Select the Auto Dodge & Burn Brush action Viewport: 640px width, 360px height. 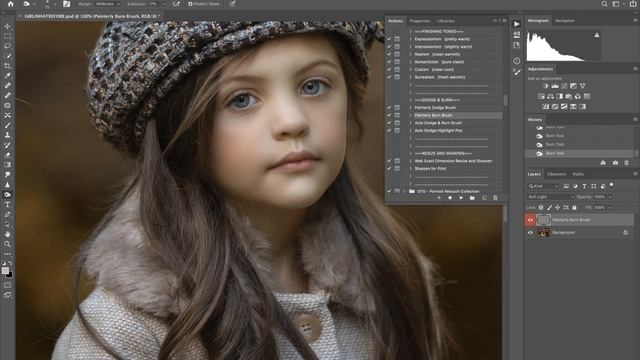[x=438, y=123]
